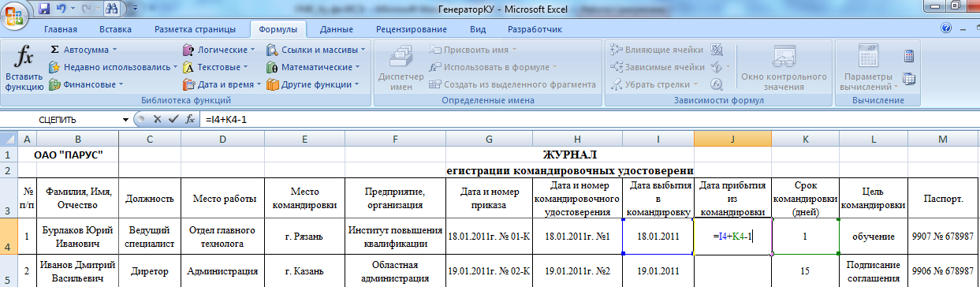Click the Calculate Sheet icon
The image size is (980, 287).
point(908,79)
